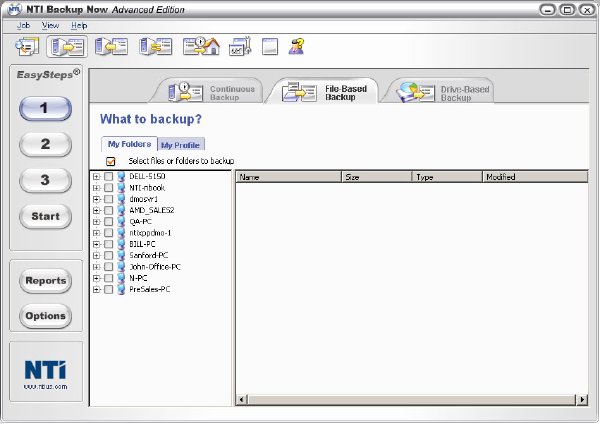
Task: Expand the AMD_SALES2 tree node
Action: click(x=96, y=210)
